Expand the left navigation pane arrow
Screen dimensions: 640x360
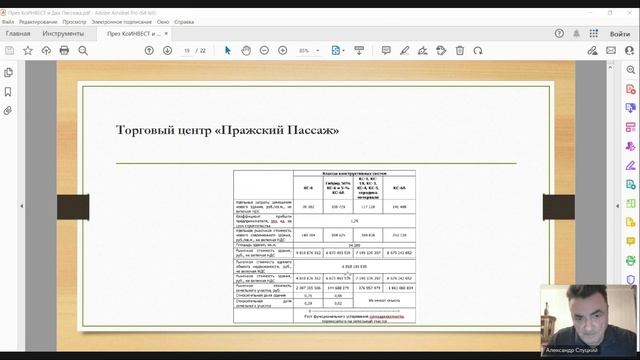pyautogui.click(x=22, y=206)
